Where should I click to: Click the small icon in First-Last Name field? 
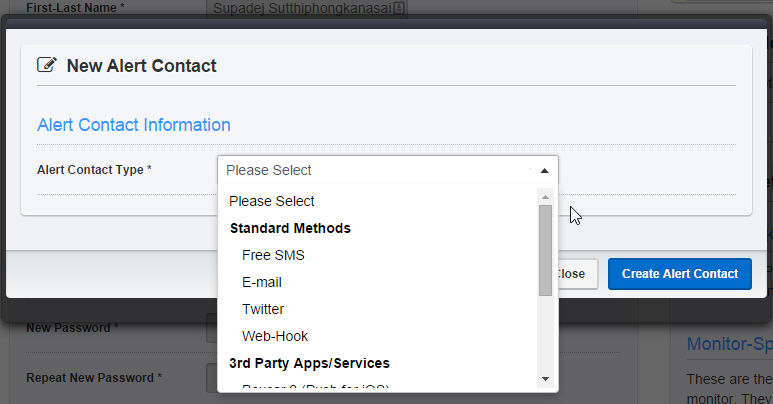click(400, 8)
